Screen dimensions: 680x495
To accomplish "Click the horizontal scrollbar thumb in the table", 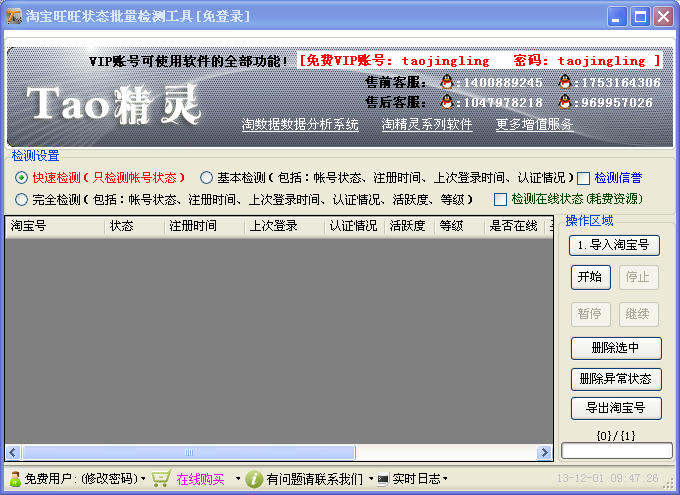I will point(189,452).
